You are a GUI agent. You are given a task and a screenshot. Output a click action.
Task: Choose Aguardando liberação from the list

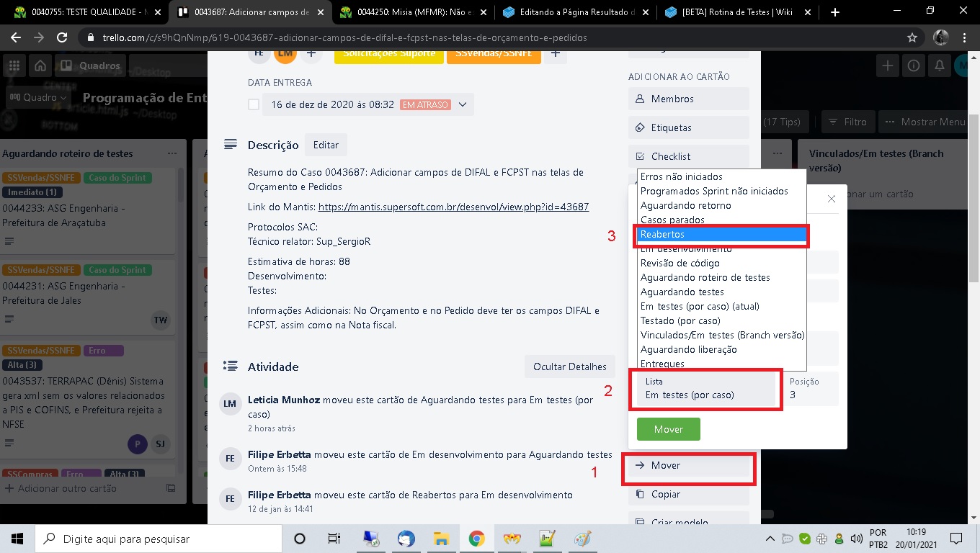(x=688, y=349)
